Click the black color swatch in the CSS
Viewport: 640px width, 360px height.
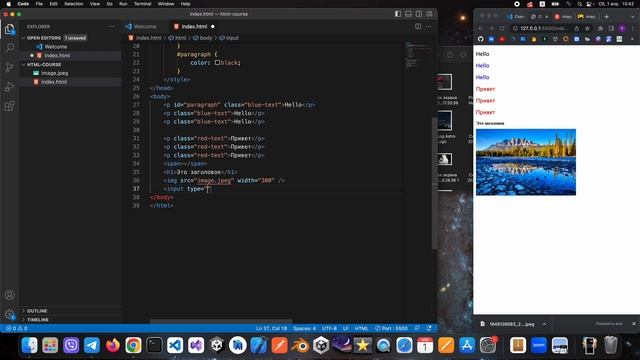coord(217,62)
